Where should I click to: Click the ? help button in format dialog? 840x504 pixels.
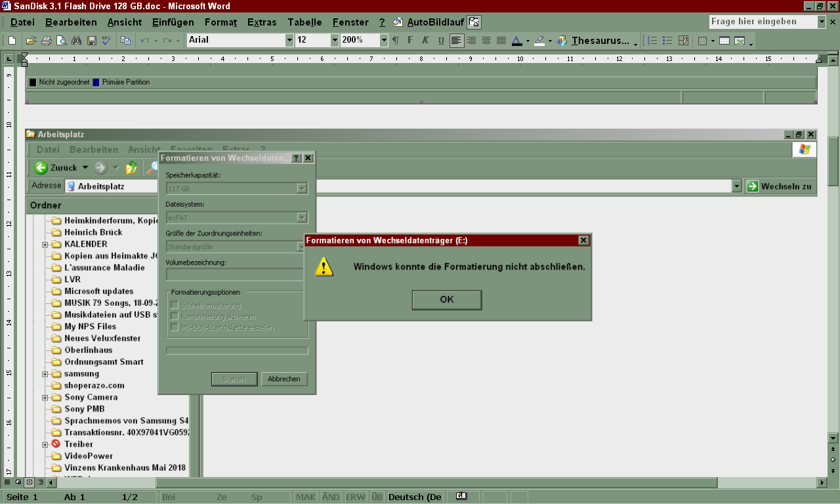(x=297, y=158)
